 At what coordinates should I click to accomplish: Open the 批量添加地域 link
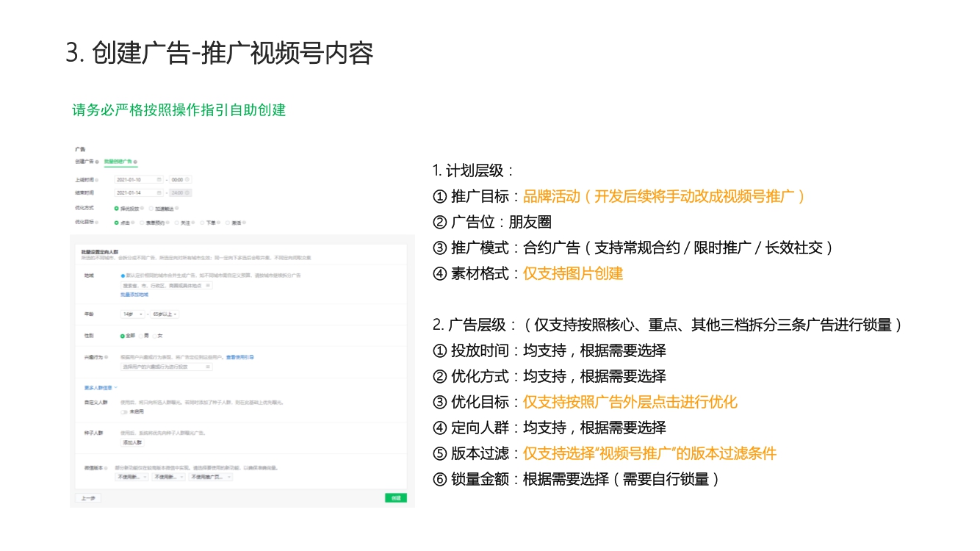[134, 295]
